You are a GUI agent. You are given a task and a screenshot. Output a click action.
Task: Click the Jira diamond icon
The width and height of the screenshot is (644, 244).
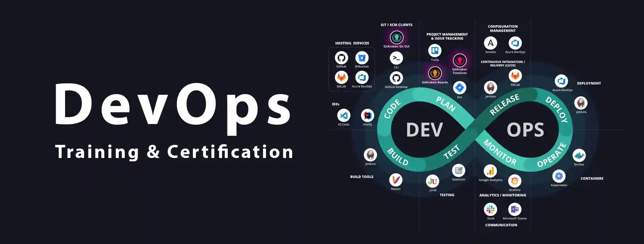(x=460, y=88)
